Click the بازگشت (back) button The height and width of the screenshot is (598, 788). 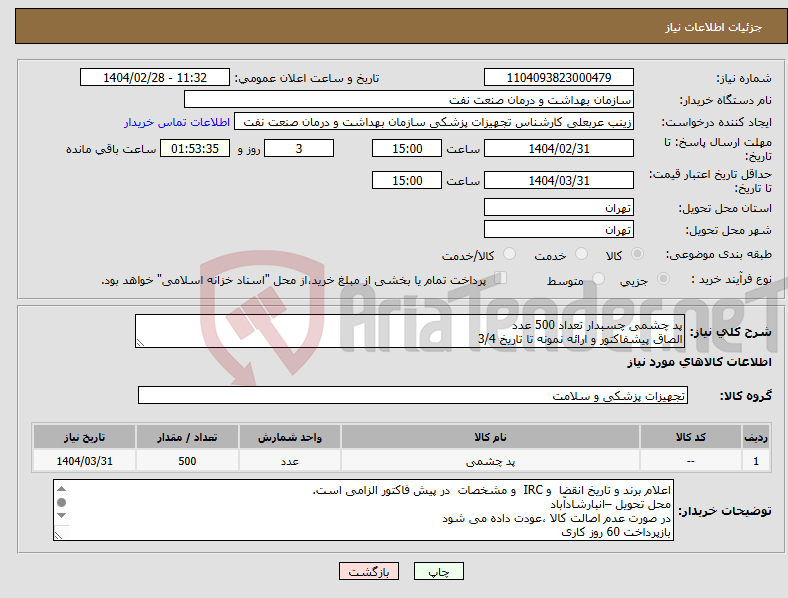point(369,571)
